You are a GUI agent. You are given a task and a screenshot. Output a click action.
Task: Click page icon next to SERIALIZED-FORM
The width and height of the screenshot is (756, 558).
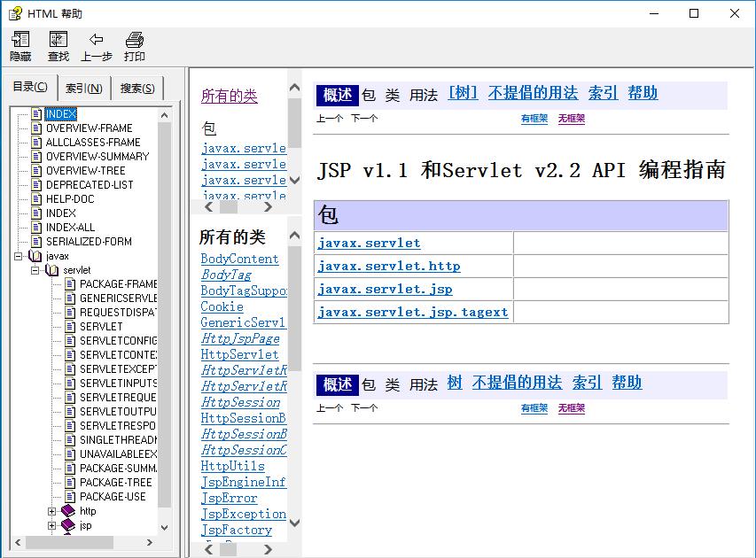(x=36, y=242)
